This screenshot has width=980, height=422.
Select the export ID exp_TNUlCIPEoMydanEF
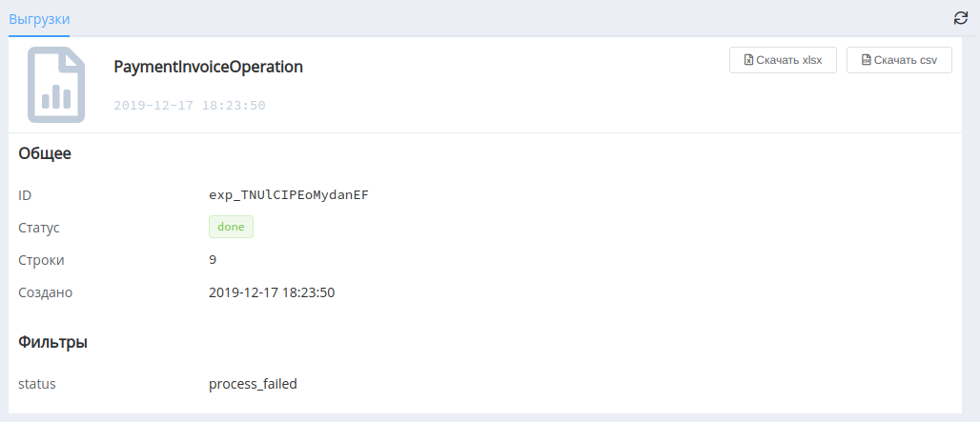[x=289, y=195]
